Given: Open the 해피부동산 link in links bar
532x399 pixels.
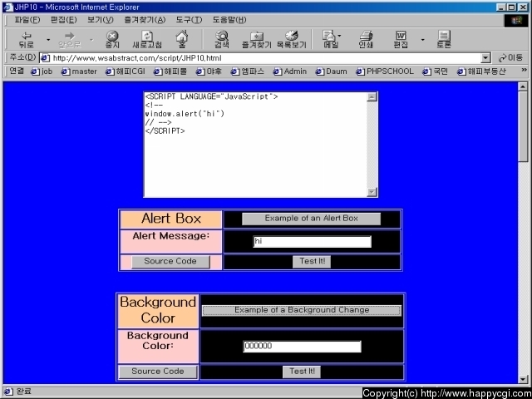Looking at the screenshot, I should click(x=481, y=71).
